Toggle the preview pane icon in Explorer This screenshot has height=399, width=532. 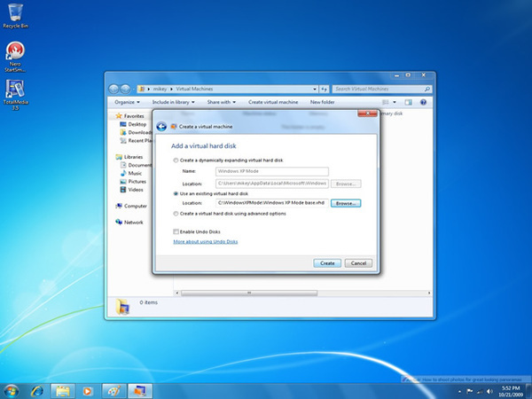408,102
